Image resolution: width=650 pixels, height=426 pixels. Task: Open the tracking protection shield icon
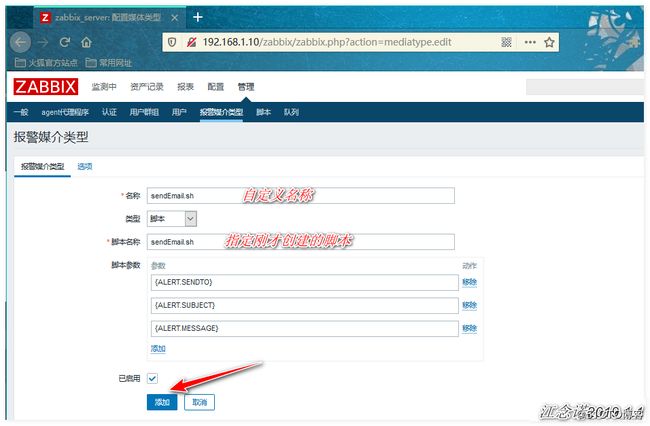[x=172, y=42]
